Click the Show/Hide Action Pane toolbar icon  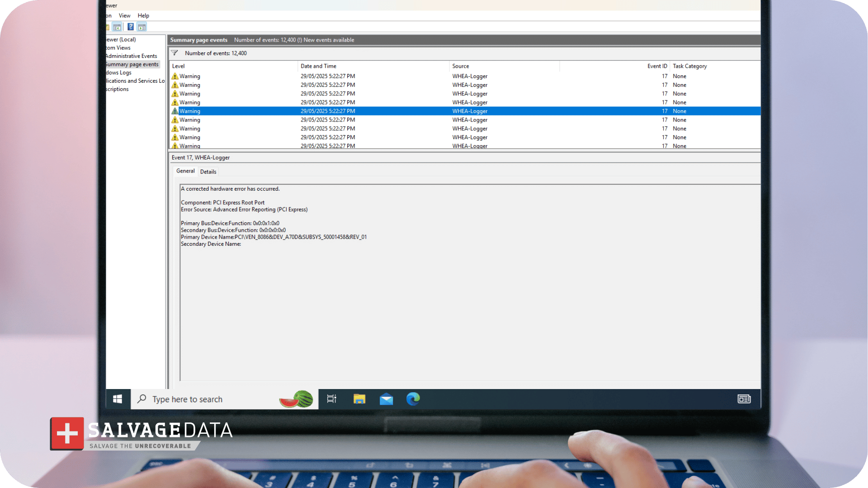coord(142,27)
